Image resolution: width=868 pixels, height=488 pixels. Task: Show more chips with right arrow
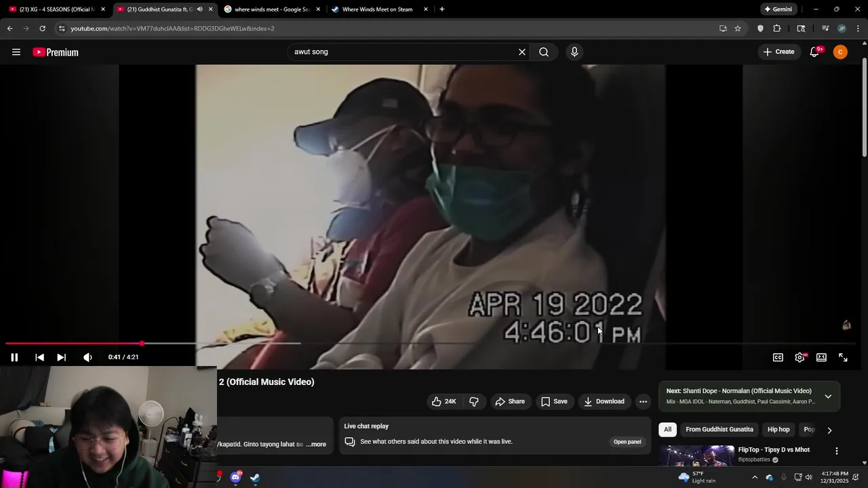coord(829,430)
